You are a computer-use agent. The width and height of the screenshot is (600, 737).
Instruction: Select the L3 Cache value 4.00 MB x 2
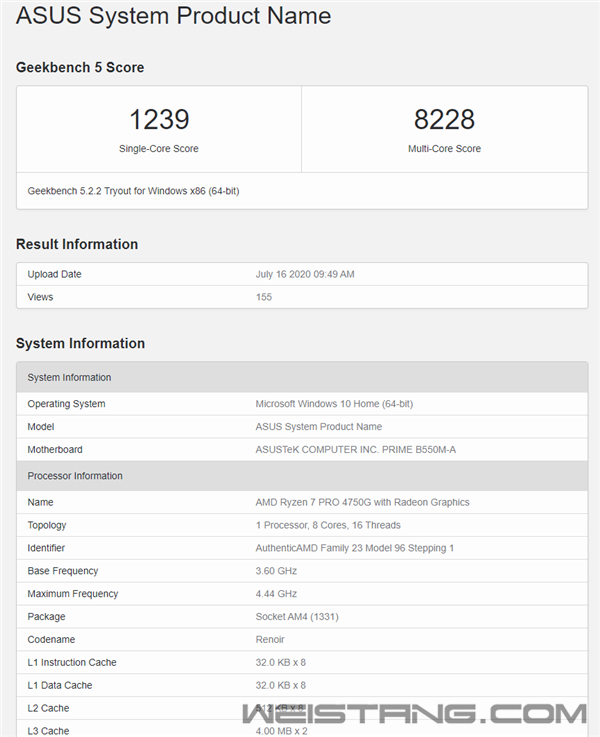(x=281, y=731)
